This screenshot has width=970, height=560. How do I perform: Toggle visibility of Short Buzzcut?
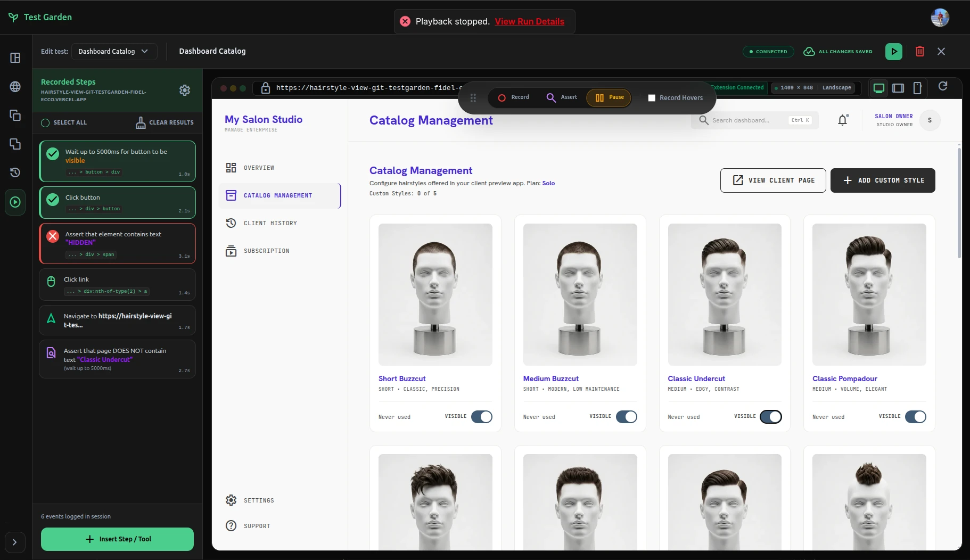tap(482, 417)
